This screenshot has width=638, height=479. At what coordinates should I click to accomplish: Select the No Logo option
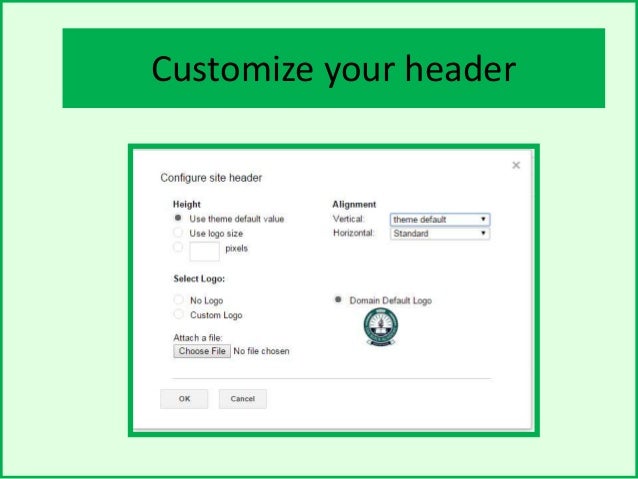(x=178, y=300)
